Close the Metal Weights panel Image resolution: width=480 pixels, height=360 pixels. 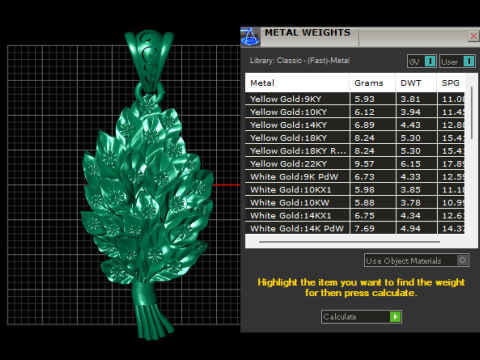473,36
